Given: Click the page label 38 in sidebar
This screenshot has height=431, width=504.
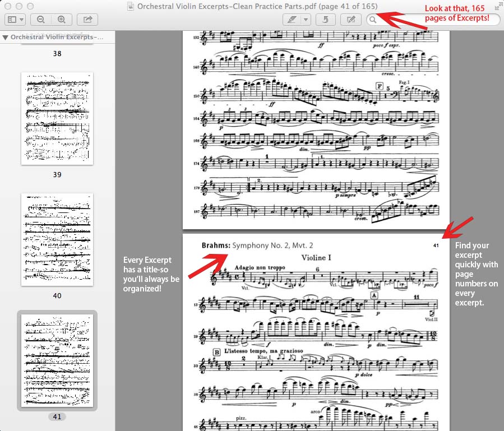Looking at the screenshot, I should tap(57, 54).
